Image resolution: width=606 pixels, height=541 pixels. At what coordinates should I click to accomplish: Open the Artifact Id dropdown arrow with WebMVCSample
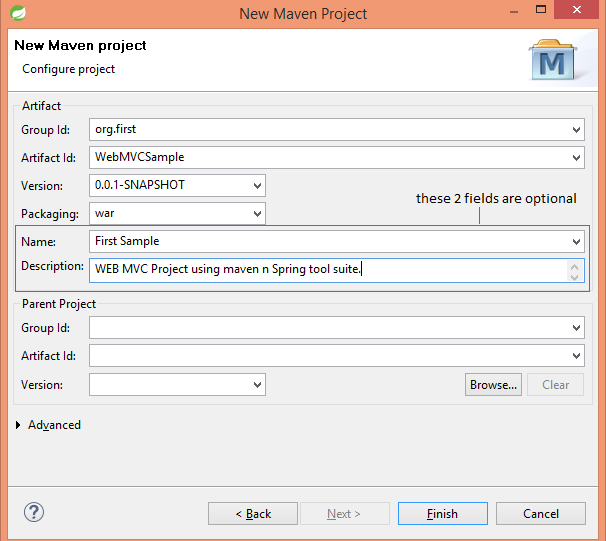click(576, 158)
